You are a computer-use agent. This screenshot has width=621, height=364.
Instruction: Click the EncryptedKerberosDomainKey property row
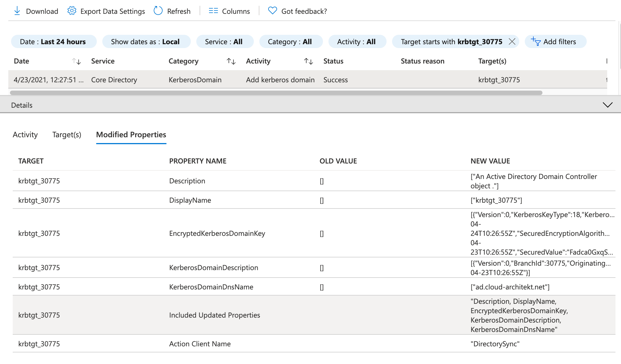314,233
